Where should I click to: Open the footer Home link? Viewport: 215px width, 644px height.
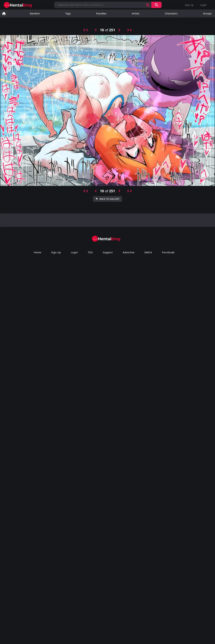pyautogui.click(x=38, y=252)
